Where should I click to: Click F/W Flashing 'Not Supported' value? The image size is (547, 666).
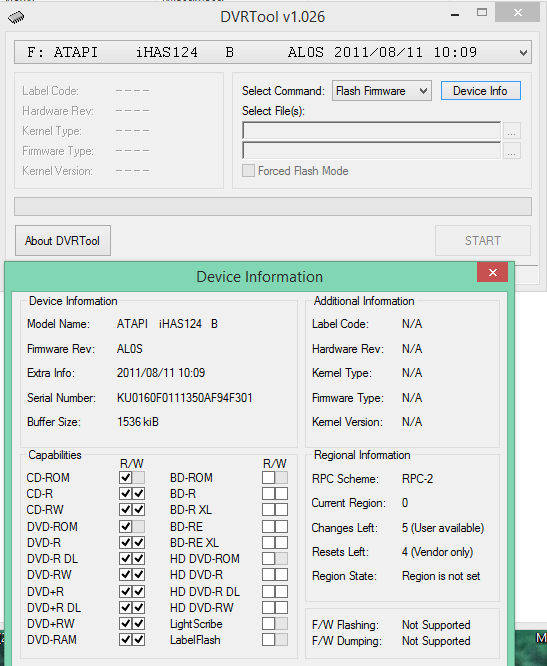coord(436,625)
